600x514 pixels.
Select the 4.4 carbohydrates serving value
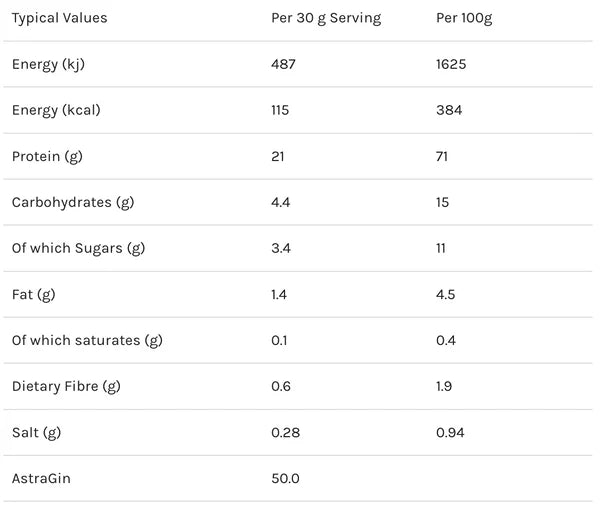coord(281,202)
